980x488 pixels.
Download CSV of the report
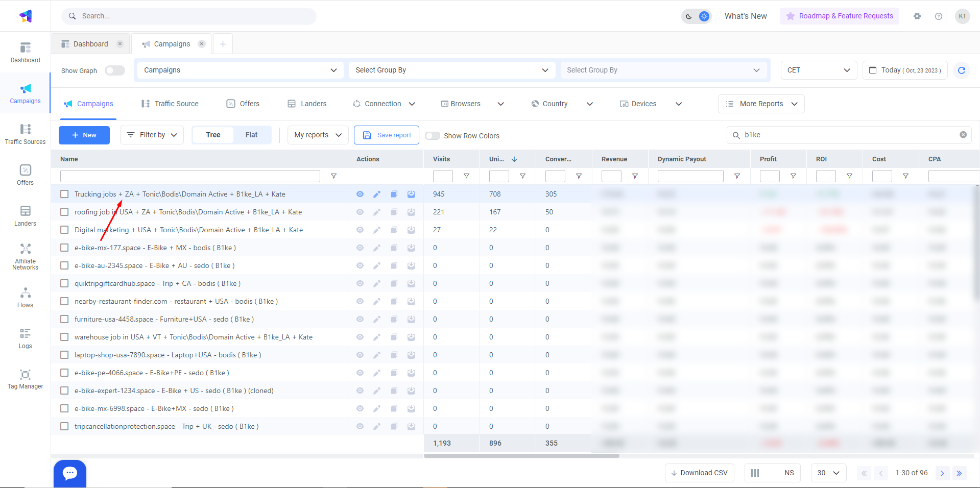tap(700, 473)
